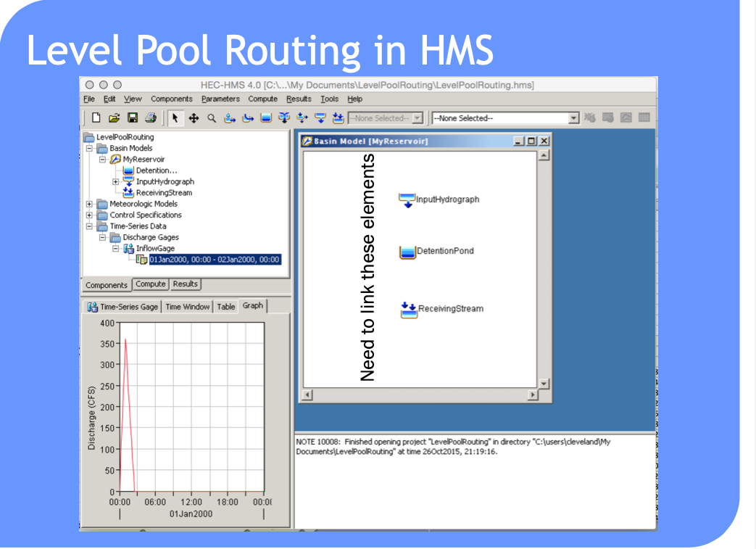Click the greyed-out table icon at the toolbar's far end
Viewport: 756px width, 549px height.
tap(644, 117)
